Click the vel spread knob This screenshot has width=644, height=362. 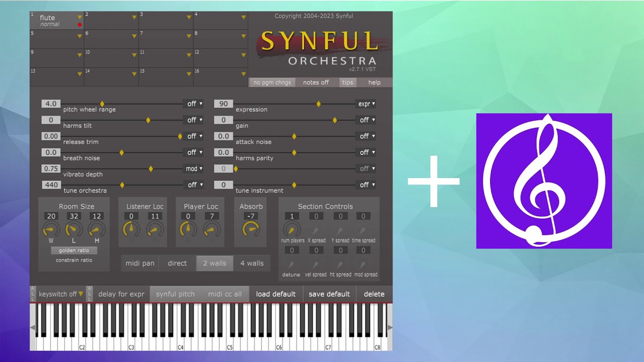316,264
